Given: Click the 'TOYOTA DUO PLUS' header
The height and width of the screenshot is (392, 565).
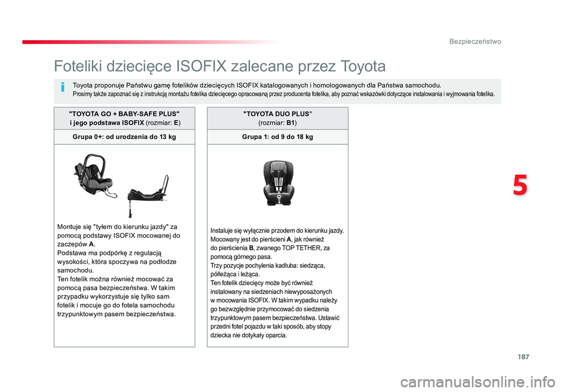Looking at the screenshot, I should coord(277,114).
